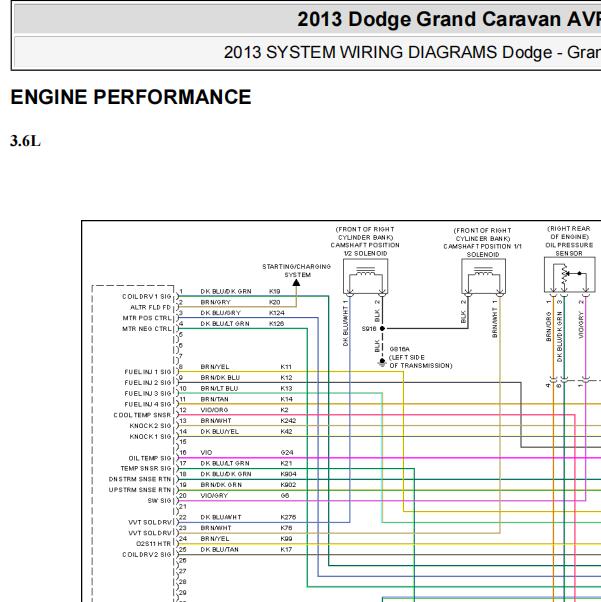Screen dimensions: 601x602
Task: Click the TEMP SNSR SIG label
Action: [x=146, y=468]
